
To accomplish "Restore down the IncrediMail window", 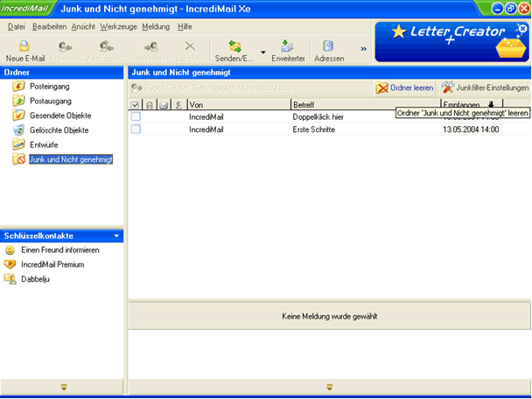I will tap(511, 9).
